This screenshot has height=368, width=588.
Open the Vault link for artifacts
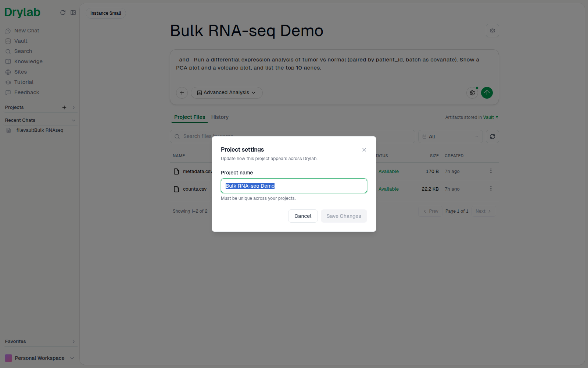point(491,117)
